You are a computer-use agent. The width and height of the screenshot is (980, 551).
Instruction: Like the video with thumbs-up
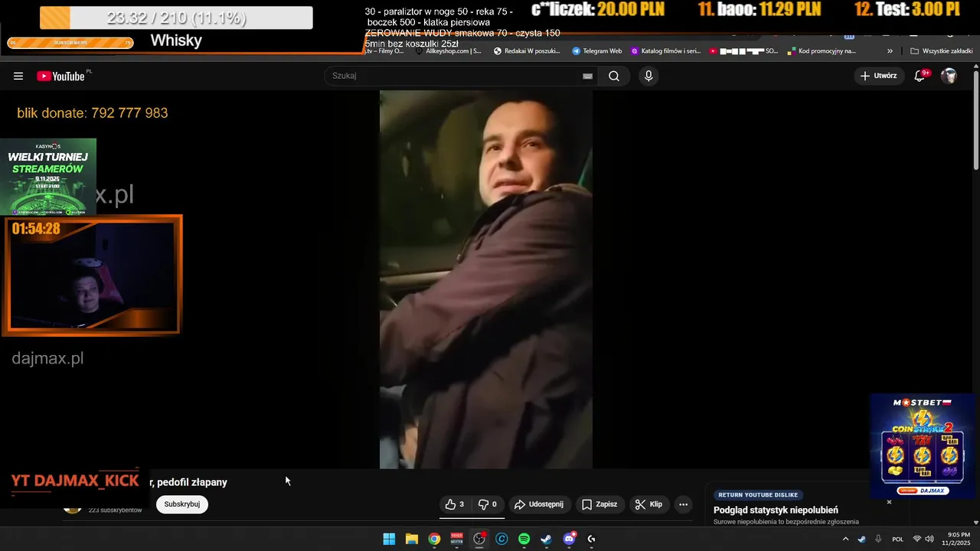pos(456,504)
